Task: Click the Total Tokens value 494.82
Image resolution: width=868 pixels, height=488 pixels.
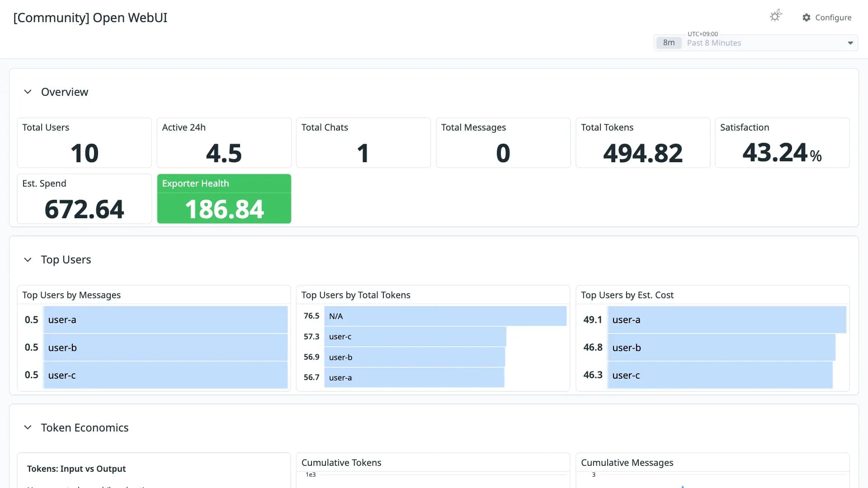Action: [x=643, y=153]
